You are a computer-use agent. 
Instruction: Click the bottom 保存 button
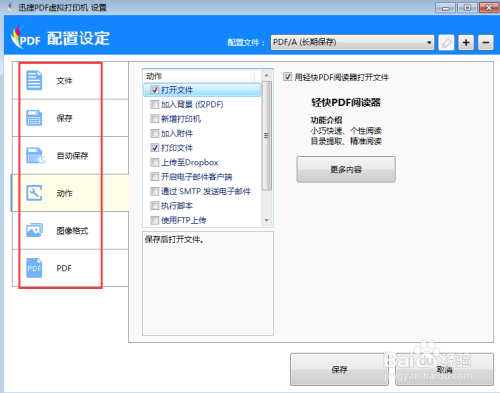[x=339, y=369]
